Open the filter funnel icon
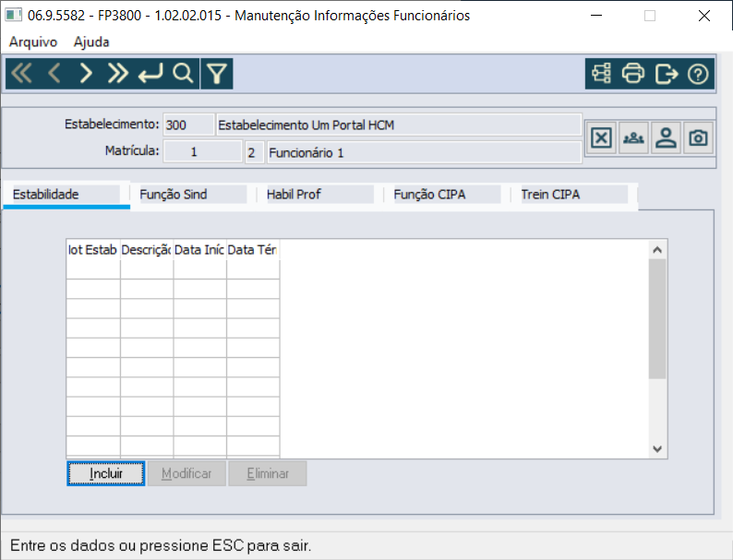Viewport: 733px width, 560px height. point(217,74)
